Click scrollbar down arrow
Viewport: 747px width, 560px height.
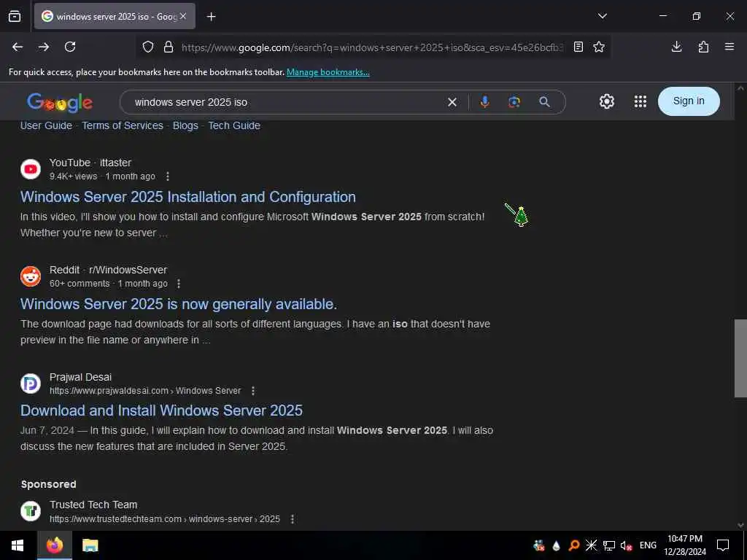click(740, 525)
